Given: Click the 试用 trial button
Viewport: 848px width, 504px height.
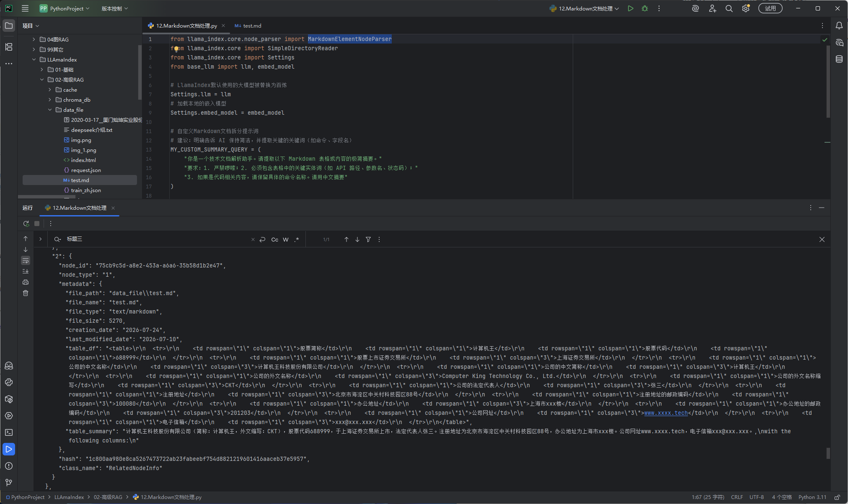Looking at the screenshot, I should (x=770, y=8).
